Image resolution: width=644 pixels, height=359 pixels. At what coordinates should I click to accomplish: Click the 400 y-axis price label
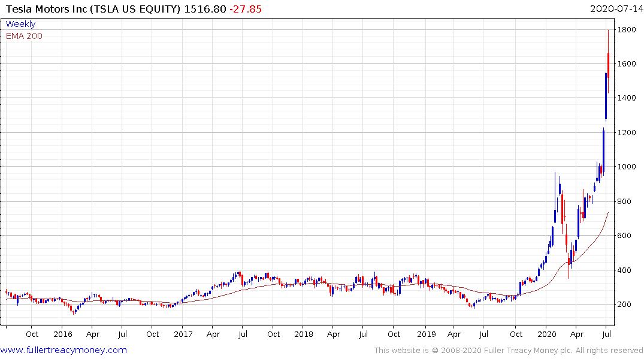pyautogui.click(x=624, y=270)
